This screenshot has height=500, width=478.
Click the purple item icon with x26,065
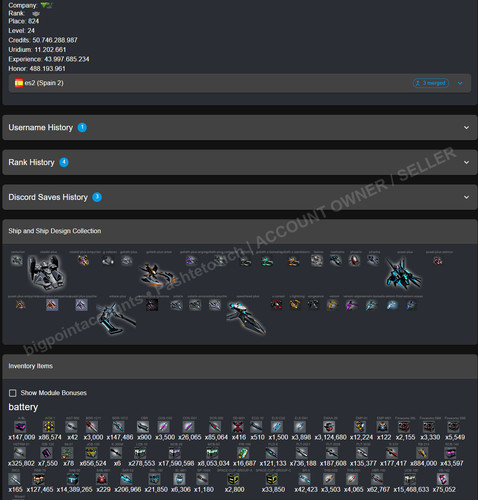[x=188, y=426]
